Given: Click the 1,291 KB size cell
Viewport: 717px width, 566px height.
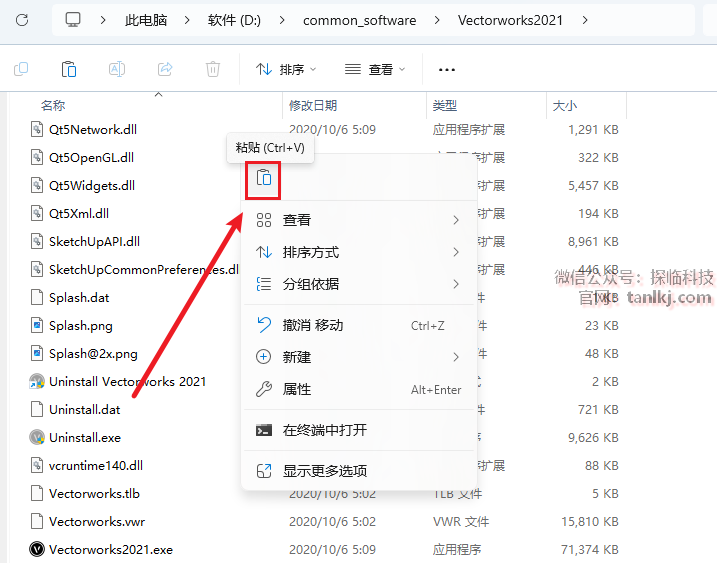Looking at the screenshot, I should click(x=593, y=129).
